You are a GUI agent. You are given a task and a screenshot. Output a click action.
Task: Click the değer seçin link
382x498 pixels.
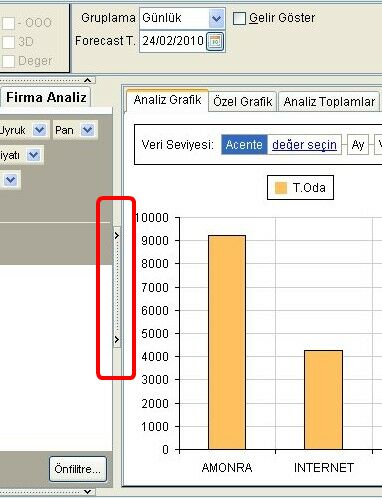coord(304,145)
